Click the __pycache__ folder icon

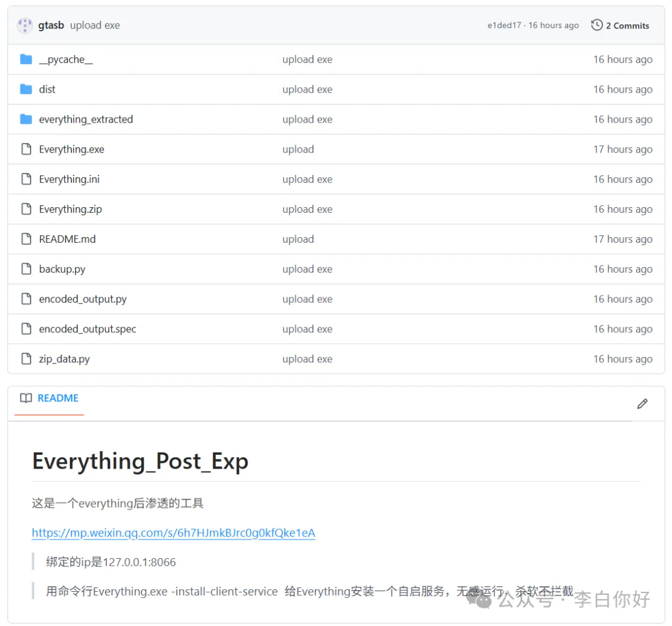pos(26,60)
